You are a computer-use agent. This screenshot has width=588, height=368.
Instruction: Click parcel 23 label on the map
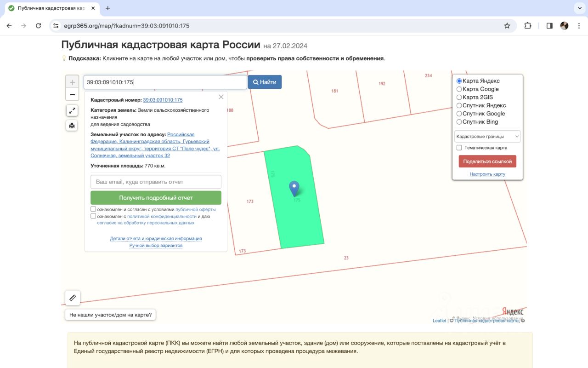[346, 258]
